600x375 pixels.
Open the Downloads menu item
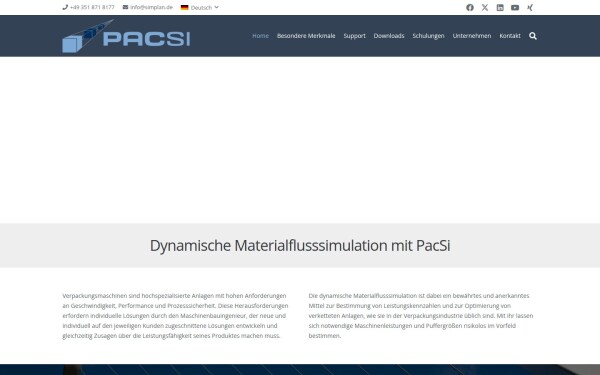[x=389, y=36]
